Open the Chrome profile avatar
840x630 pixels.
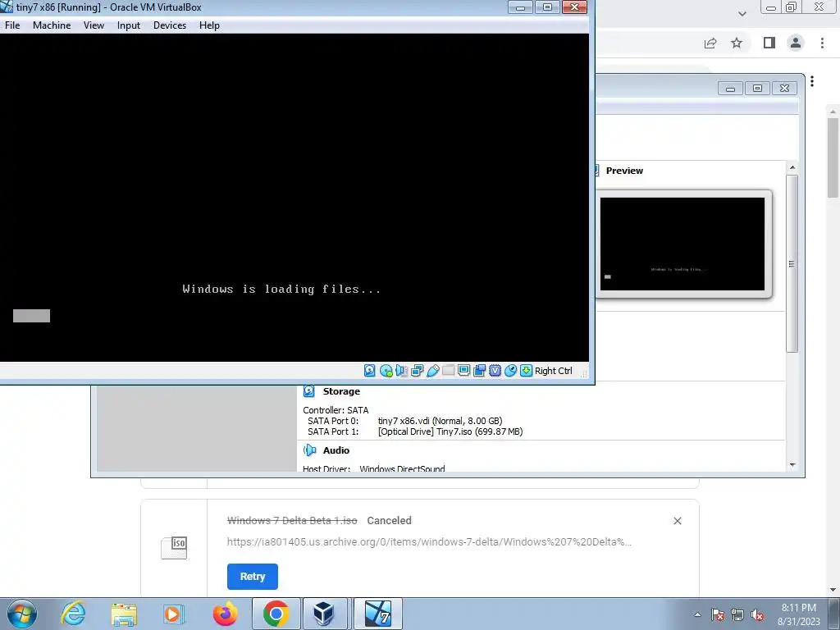coord(796,43)
